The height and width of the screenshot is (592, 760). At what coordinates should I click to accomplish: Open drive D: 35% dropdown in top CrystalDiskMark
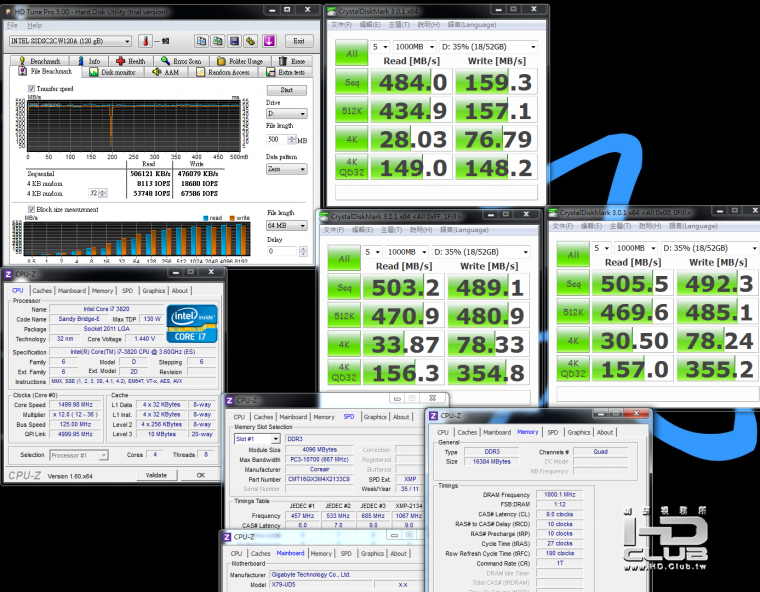click(x=489, y=47)
